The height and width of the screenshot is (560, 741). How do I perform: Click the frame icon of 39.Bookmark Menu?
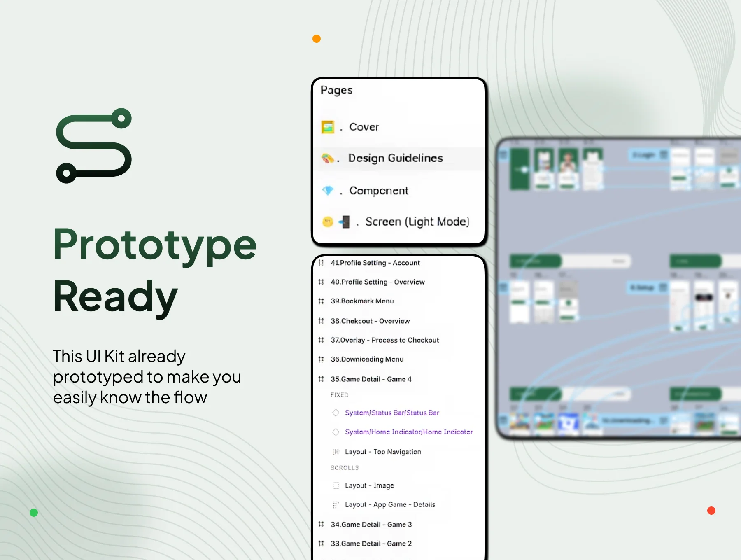coord(322,301)
